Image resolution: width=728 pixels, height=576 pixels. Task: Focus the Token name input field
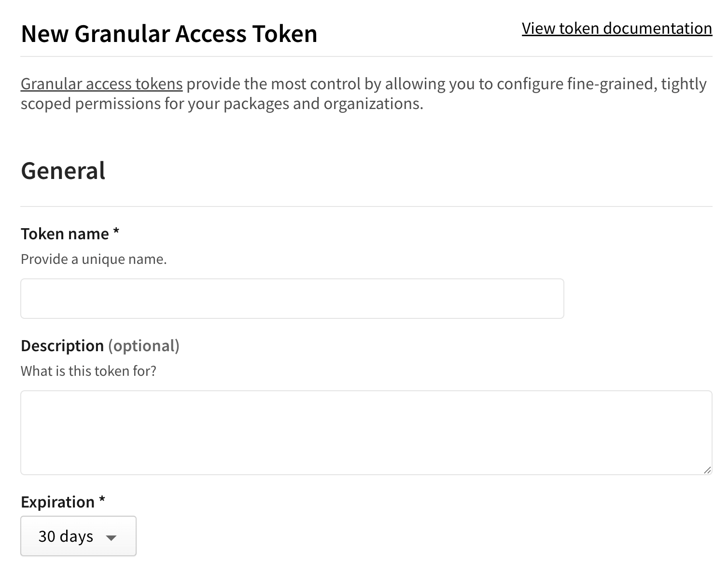coord(292,299)
